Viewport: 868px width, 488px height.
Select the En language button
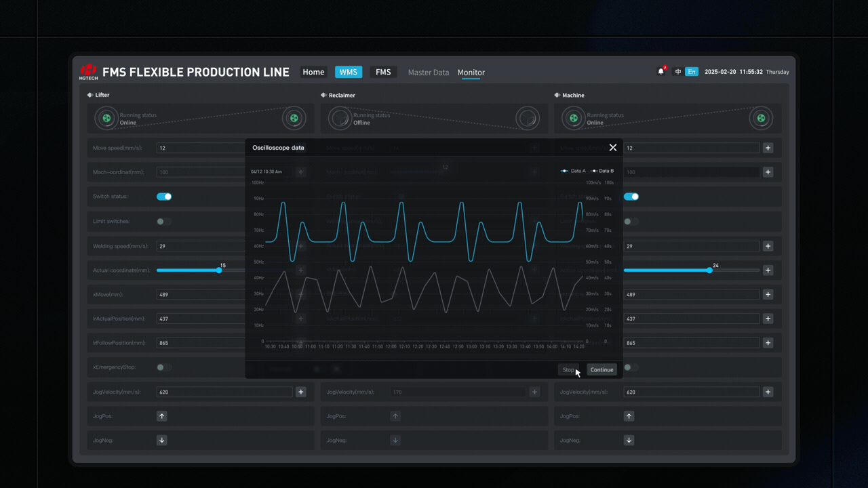692,72
